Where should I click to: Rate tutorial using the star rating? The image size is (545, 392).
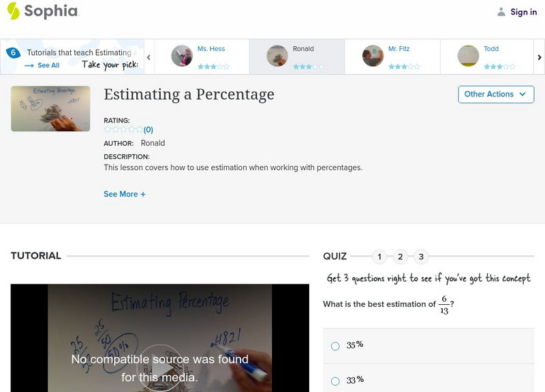pyautogui.click(x=123, y=129)
